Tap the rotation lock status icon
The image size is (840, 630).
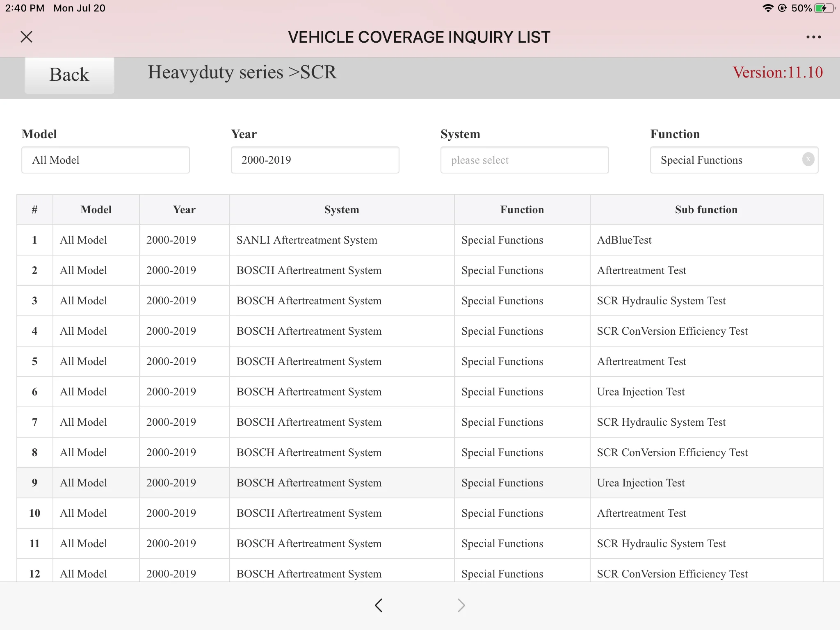pyautogui.click(x=782, y=8)
